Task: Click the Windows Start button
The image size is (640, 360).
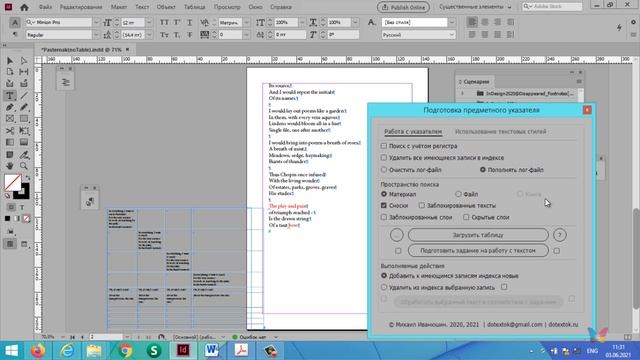Action: tap(11, 350)
